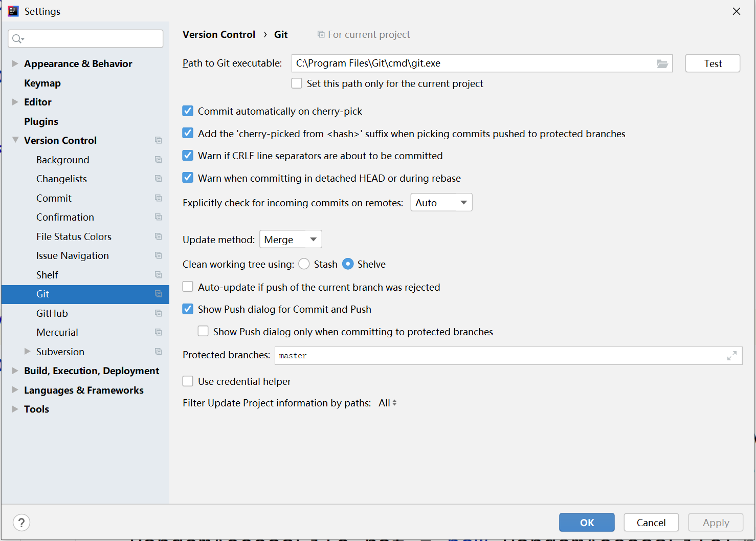Select Changelists in the settings tree
This screenshot has width=756, height=541.
tap(61, 179)
